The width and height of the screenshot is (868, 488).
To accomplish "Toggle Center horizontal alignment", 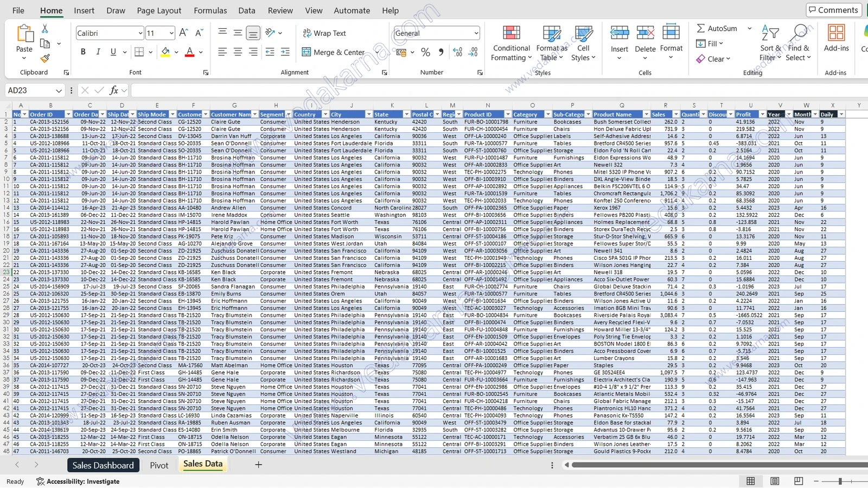I will [238, 52].
